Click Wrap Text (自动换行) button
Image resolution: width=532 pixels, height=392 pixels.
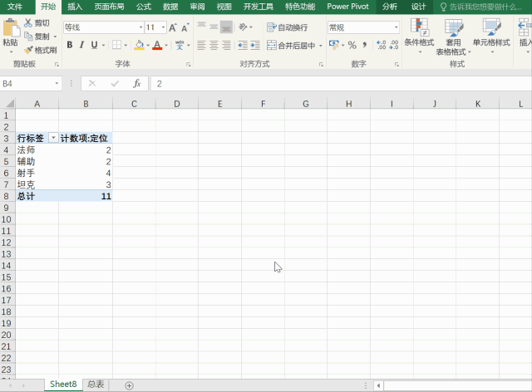286,27
